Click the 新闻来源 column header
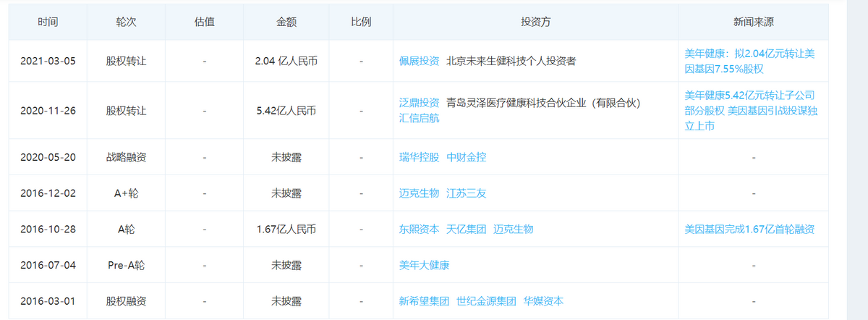The image size is (868, 320). click(753, 22)
